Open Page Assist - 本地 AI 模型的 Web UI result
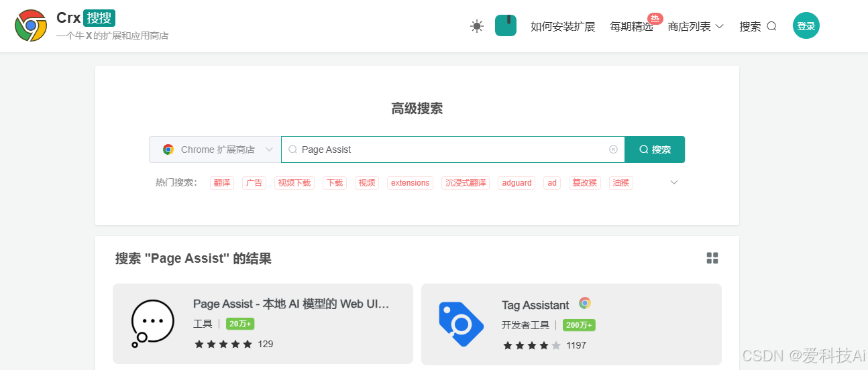The image size is (868, 370). point(291,304)
